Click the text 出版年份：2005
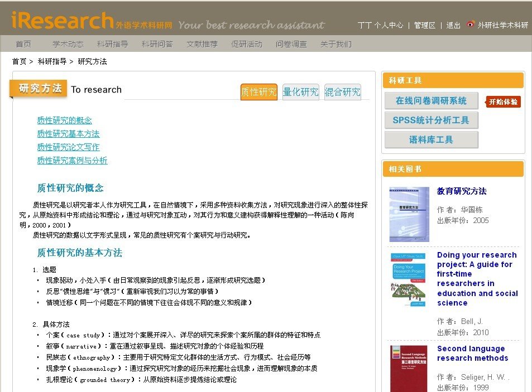 463,221
